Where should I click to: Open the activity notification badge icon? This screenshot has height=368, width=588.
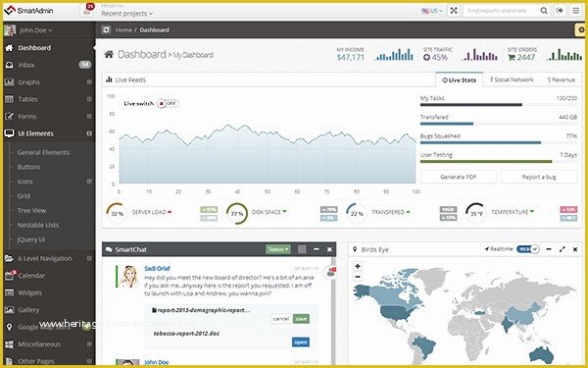point(87,11)
